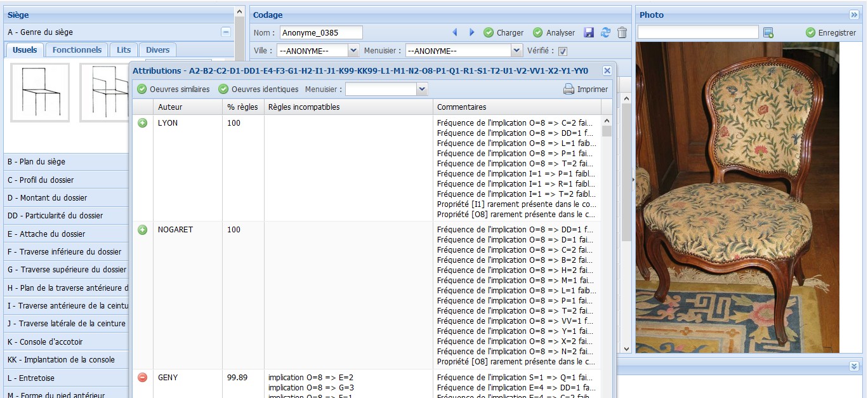This screenshot has width=868, height=398.
Task: Toggle the Vérifié checkbox
Action: click(563, 51)
